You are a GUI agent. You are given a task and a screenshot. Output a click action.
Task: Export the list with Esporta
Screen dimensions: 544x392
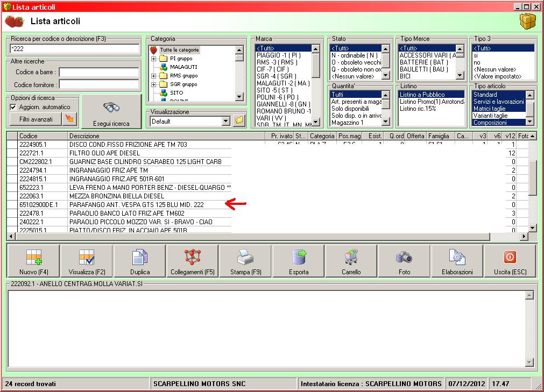coord(299,261)
